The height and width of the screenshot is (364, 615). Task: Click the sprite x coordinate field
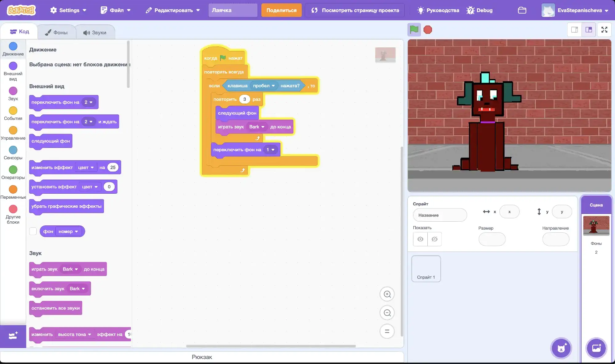click(x=509, y=212)
